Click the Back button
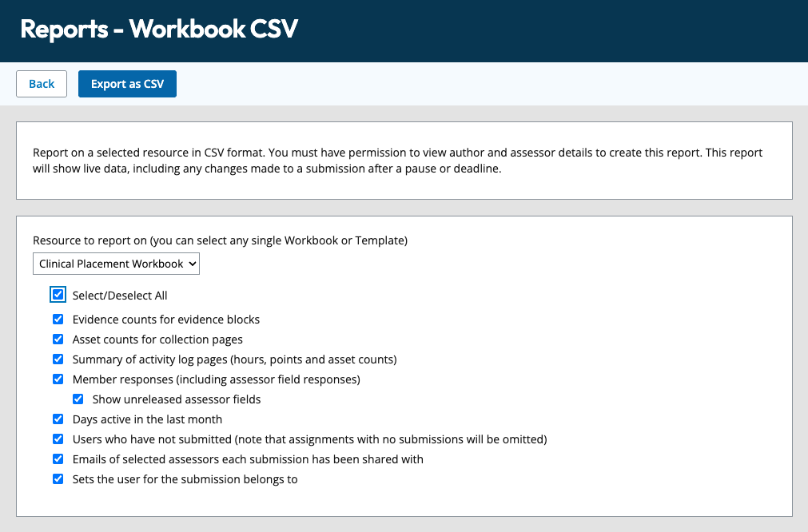The height and width of the screenshot is (532, 808). point(42,84)
